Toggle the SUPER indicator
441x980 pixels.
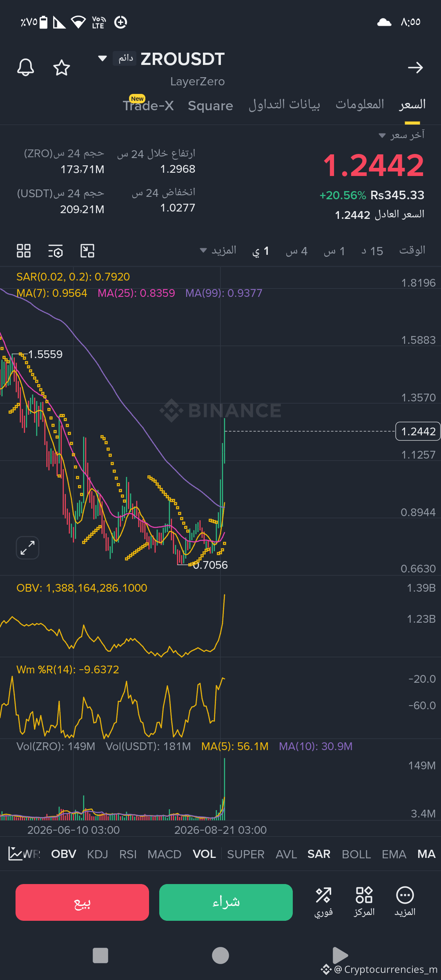tap(246, 854)
